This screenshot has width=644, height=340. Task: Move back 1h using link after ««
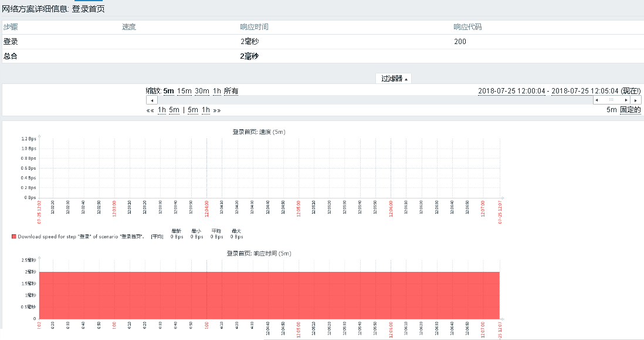click(162, 110)
